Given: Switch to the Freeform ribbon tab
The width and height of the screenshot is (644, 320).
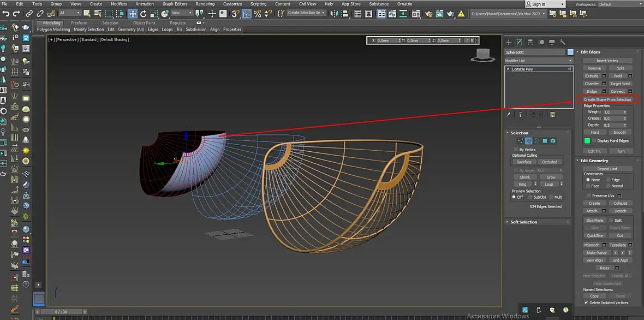Looking at the screenshot, I should coord(79,23).
